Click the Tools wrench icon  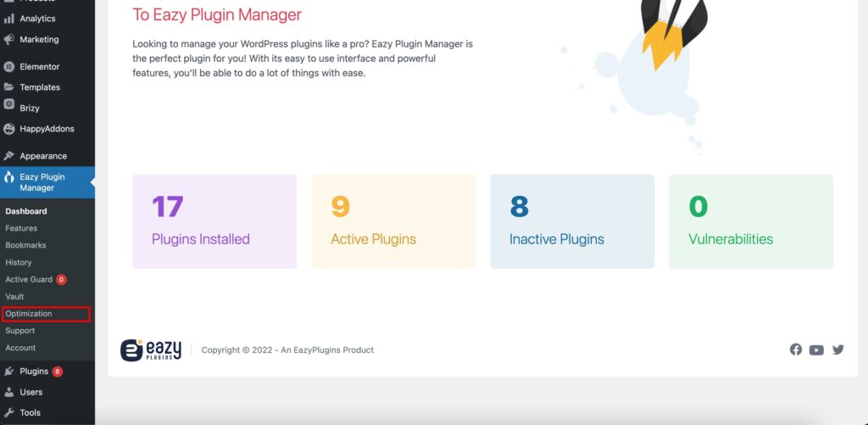[8, 412]
